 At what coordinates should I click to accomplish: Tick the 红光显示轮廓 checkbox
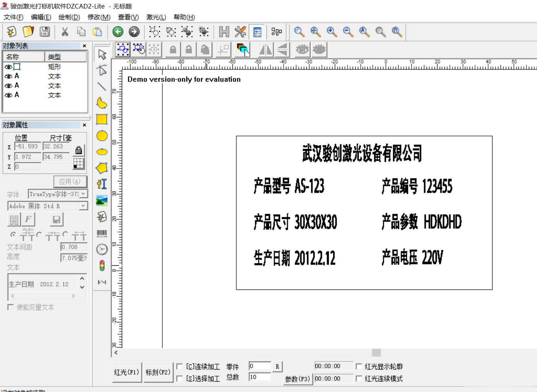click(359, 366)
